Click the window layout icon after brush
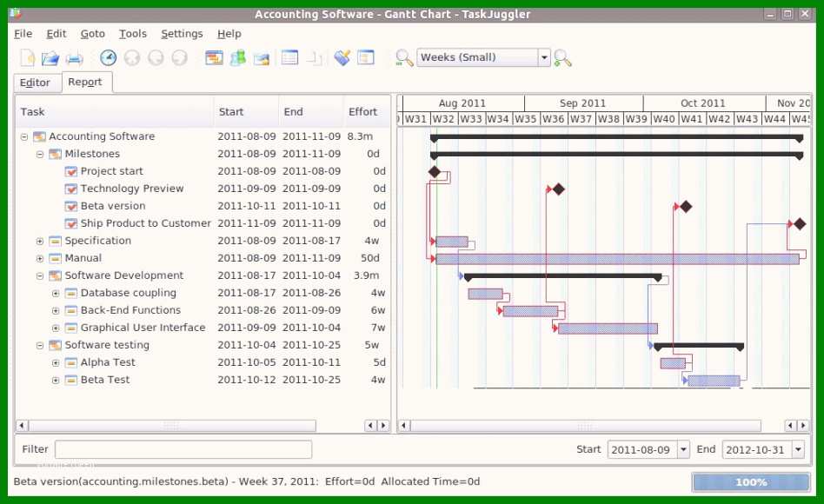The width and height of the screenshot is (824, 504). (366, 57)
